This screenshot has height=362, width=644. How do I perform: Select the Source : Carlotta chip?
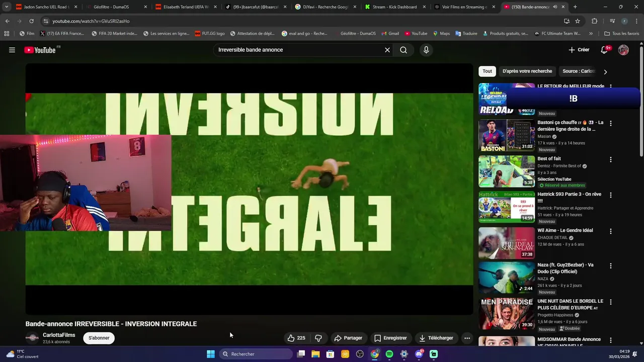[x=579, y=71]
